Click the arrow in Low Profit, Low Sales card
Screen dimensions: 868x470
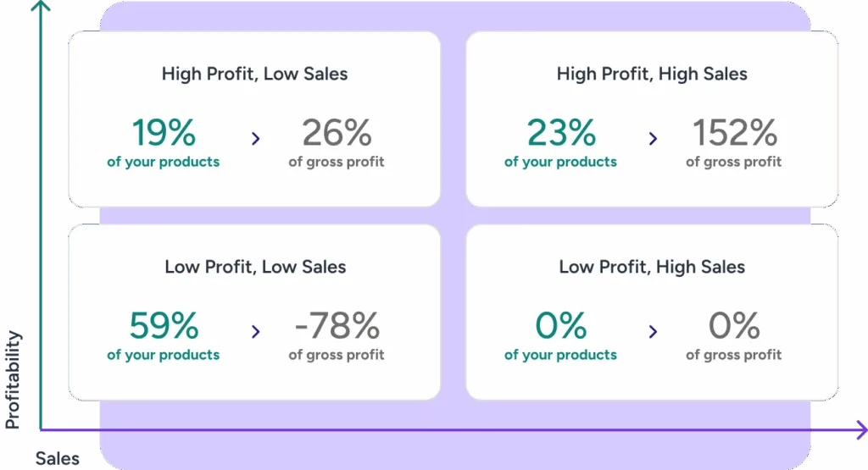click(256, 332)
